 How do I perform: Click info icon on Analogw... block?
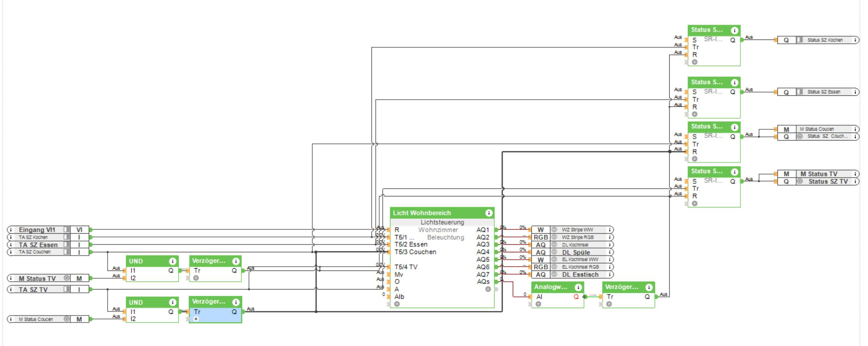click(578, 288)
